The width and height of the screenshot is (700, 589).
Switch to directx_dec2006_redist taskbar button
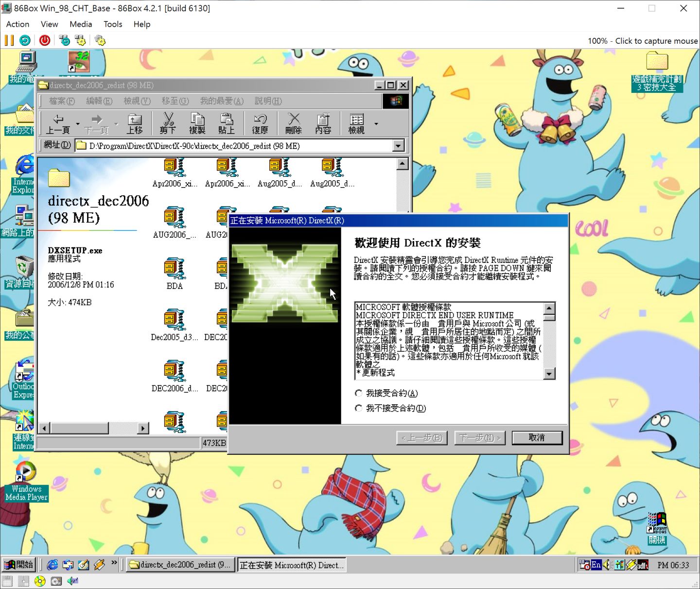[181, 565]
